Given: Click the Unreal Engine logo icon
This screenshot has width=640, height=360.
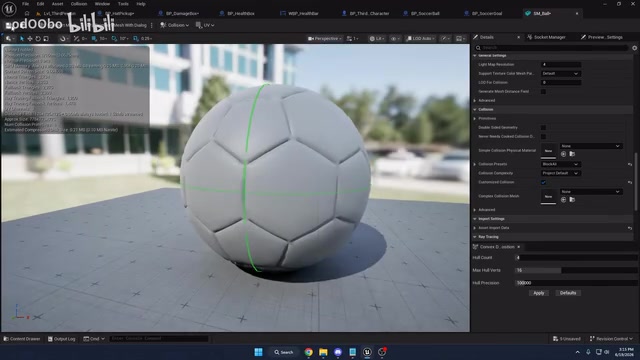Looking at the screenshot, I should 9,8.
